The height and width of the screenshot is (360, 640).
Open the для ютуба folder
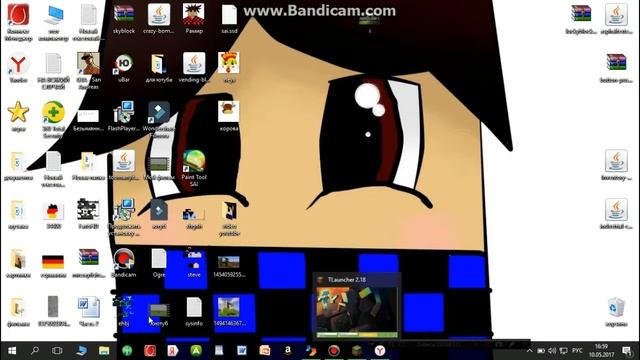coord(159,68)
